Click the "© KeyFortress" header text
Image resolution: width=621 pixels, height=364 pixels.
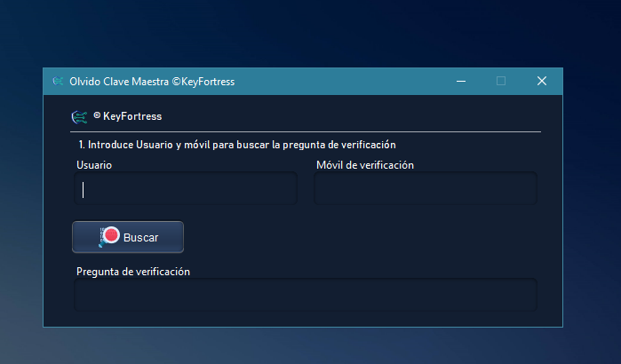[127, 116]
